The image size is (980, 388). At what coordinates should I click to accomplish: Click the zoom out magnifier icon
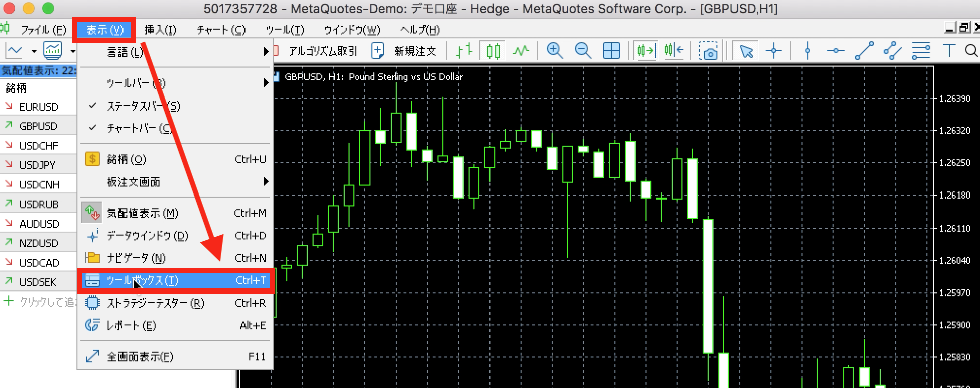[583, 50]
